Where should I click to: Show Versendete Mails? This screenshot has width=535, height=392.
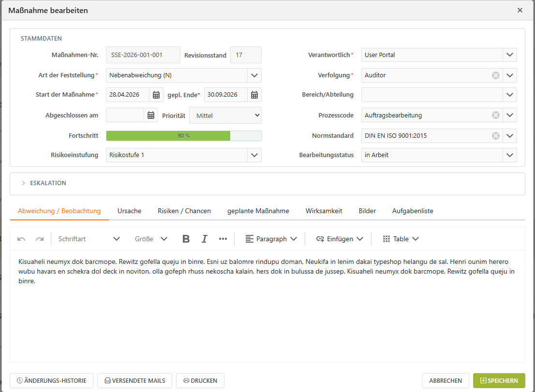(x=135, y=381)
